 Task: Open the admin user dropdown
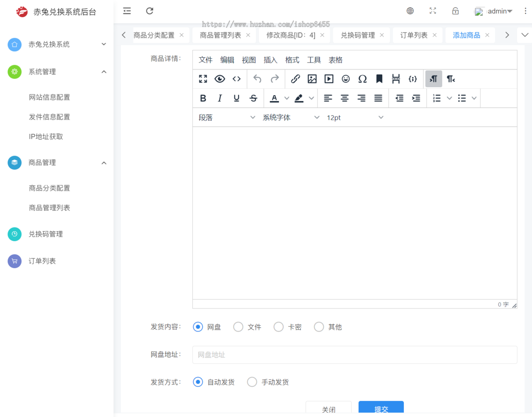pos(493,11)
